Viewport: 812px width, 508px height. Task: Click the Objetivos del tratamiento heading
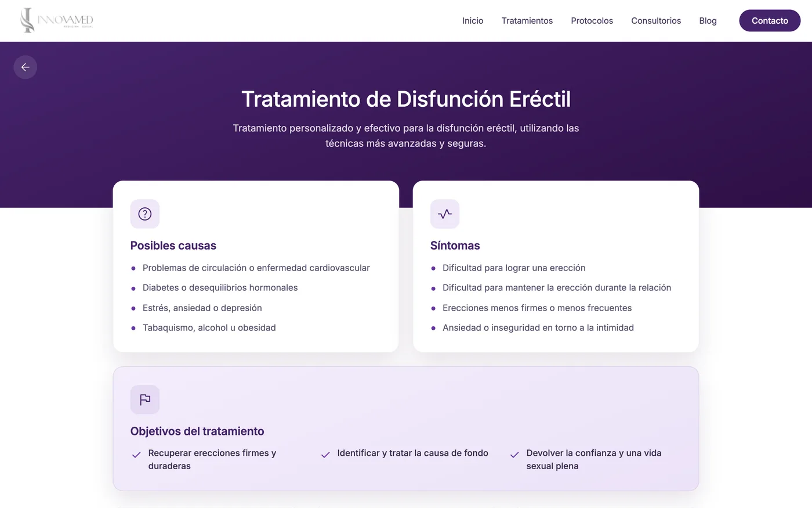point(197,431)
